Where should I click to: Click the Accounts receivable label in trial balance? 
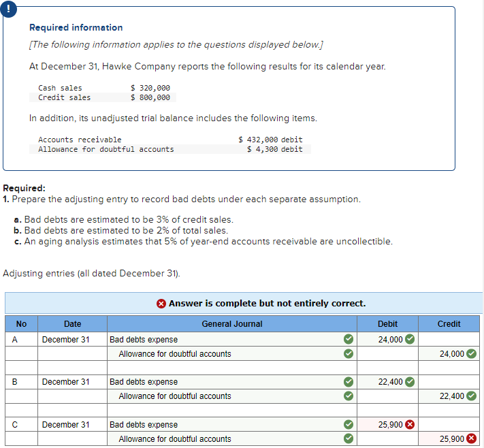pyautogui.click(x=80, y=140)
